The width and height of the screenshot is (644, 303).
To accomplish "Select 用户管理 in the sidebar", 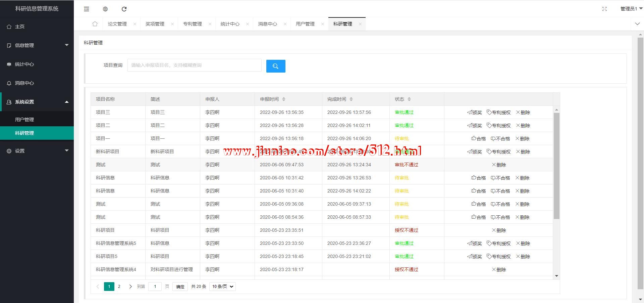I will point(24,120).
